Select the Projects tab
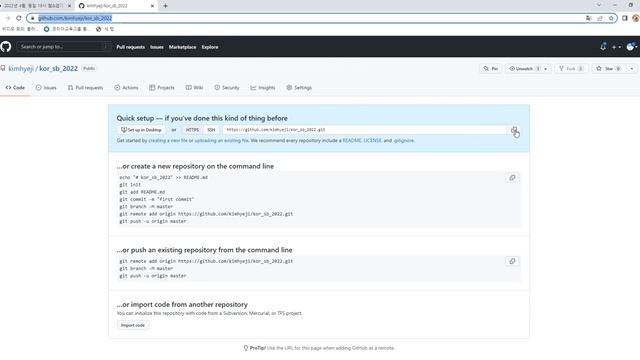The image size is (640, 360). [162, 88]
